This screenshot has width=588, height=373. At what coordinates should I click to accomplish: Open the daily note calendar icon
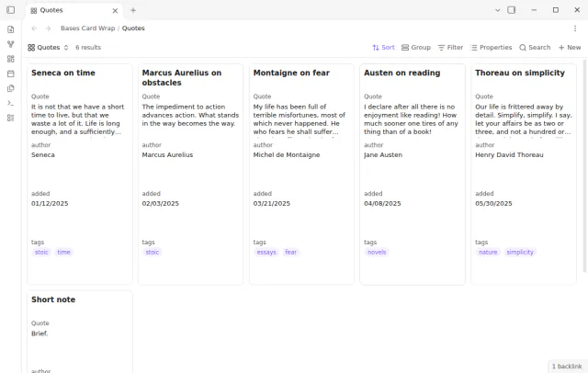[10, 73]
